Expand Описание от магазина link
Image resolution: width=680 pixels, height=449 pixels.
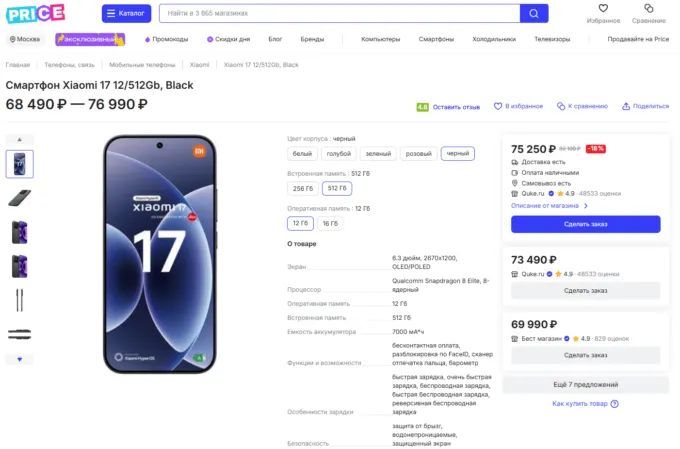point(549,206)
